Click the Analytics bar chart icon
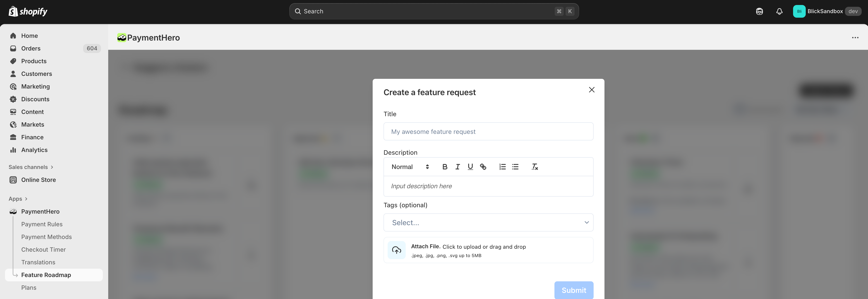This screenshot has width=868, height=299. 13,150
